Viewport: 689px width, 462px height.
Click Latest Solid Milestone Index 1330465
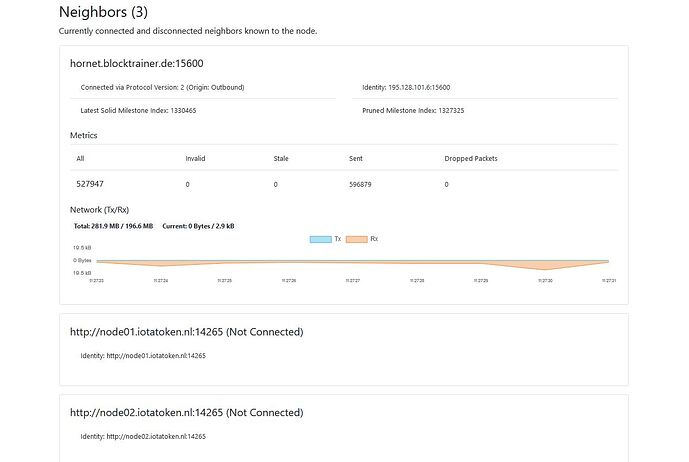click(138, 111)
